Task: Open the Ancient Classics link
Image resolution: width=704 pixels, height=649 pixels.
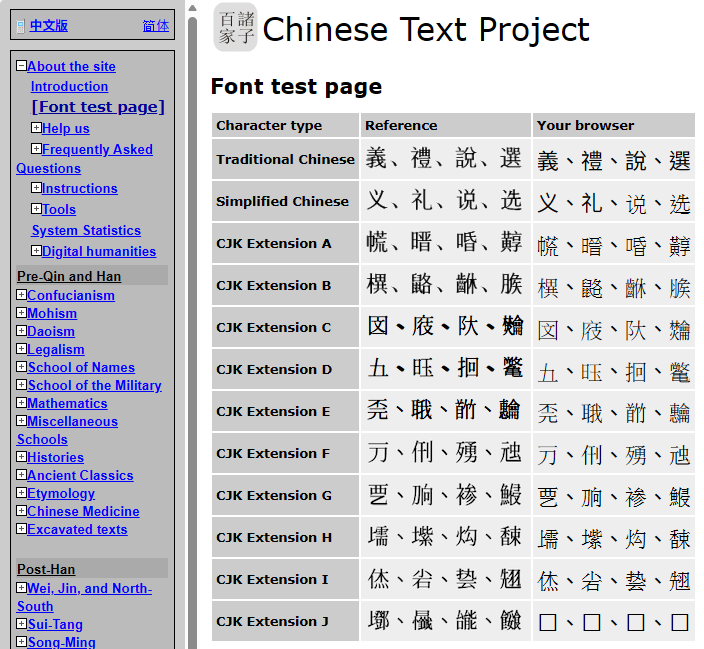Action: click(x=80, y=475)
